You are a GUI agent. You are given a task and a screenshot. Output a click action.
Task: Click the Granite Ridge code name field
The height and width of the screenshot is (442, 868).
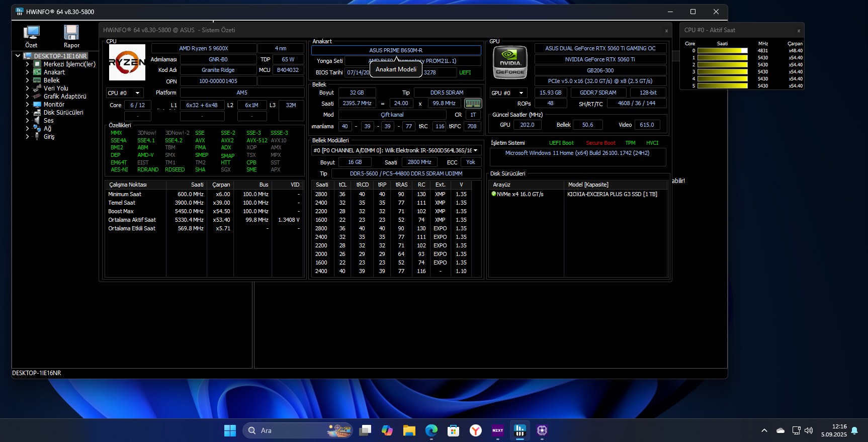(218, 70)
